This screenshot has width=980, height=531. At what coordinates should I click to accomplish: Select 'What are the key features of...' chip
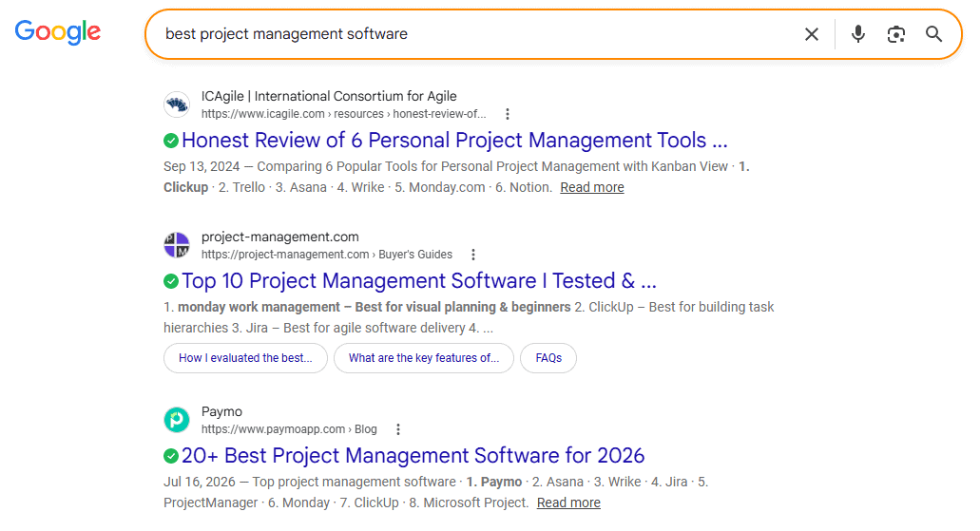424,358
